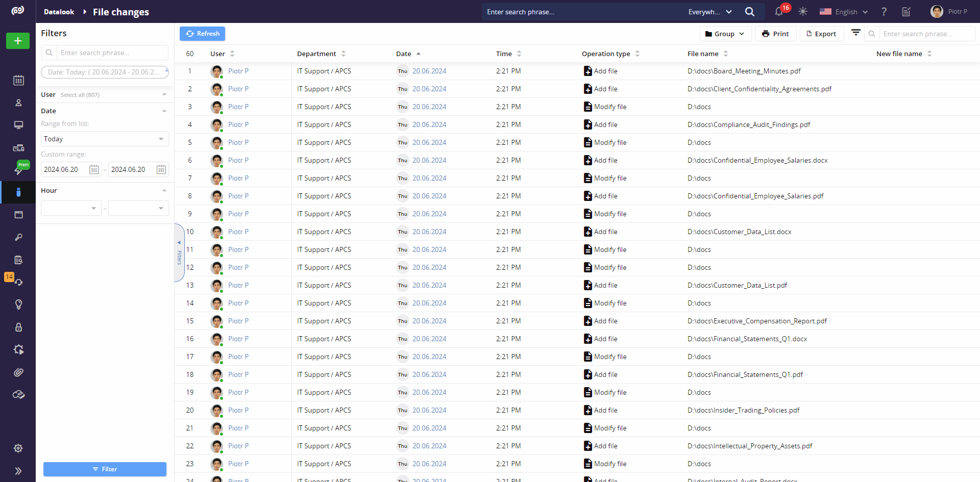Open the help question mark icon
Screen dimensions: 980x482
pos(884,12)
